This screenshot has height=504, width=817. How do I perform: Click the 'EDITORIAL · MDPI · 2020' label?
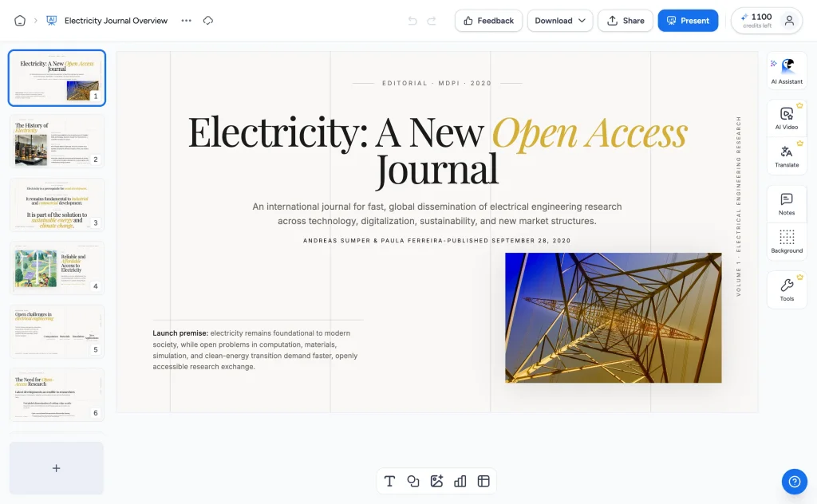(x=436, y=83)
